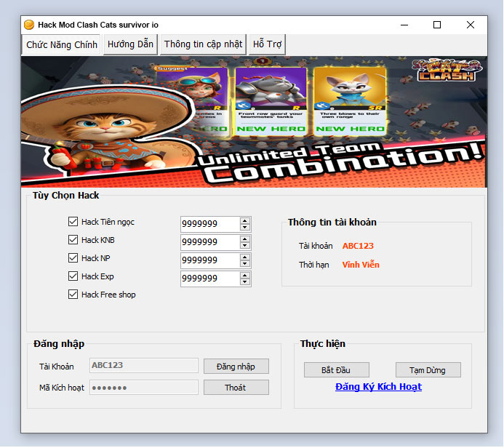504x448 pixels.
Task: Switch to the Chức Năng Chính tab
Action: pos(62,44)
